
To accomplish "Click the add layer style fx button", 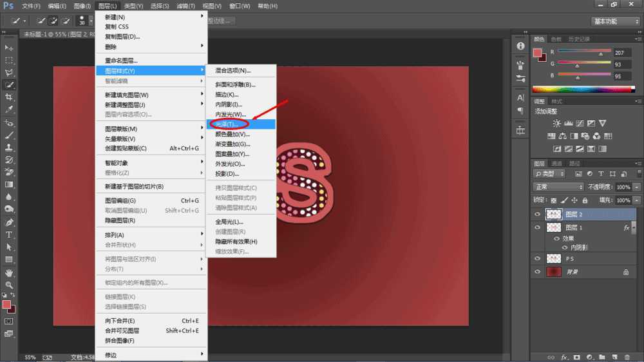I will coord(564,356).
